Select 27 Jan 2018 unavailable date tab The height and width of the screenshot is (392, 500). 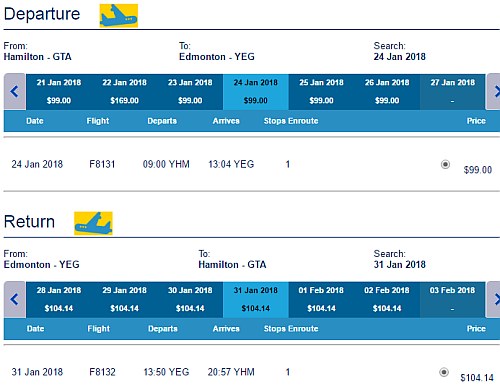pos(452,92)
